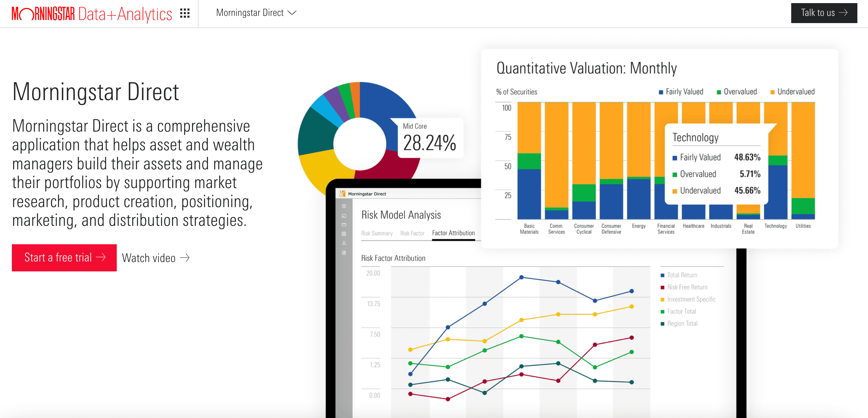Click the Healthcare axis label

click(x=693, y=226)
